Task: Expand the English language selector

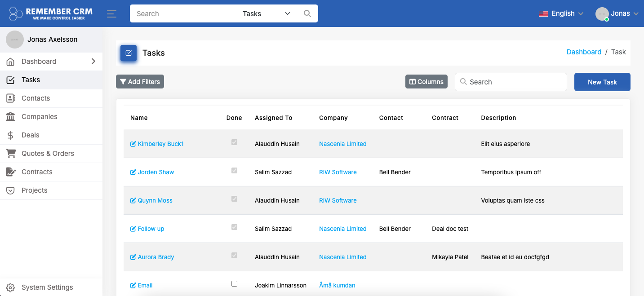Action: pos(561,13)
